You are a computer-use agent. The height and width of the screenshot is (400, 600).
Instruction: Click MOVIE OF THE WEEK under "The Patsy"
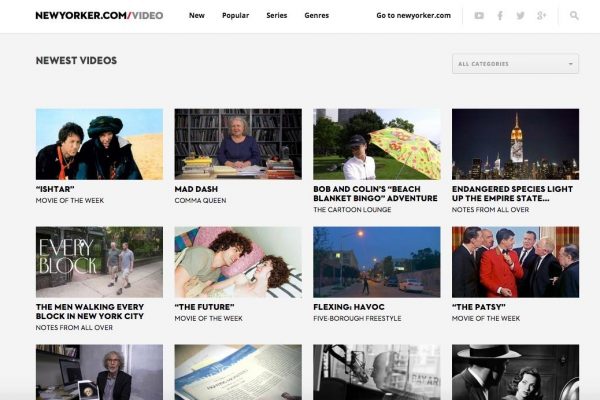[486, 318]
